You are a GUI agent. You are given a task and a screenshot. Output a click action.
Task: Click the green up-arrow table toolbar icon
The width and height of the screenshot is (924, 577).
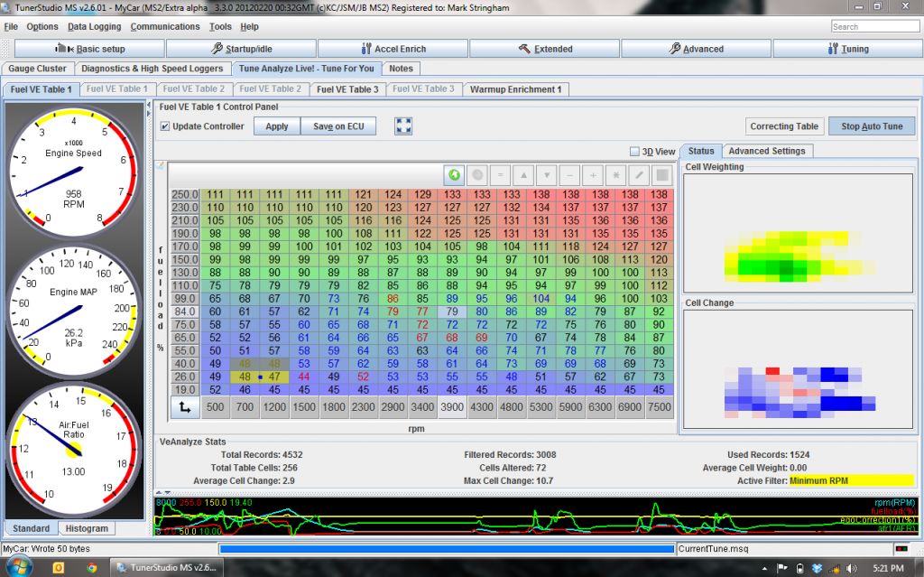452,174
